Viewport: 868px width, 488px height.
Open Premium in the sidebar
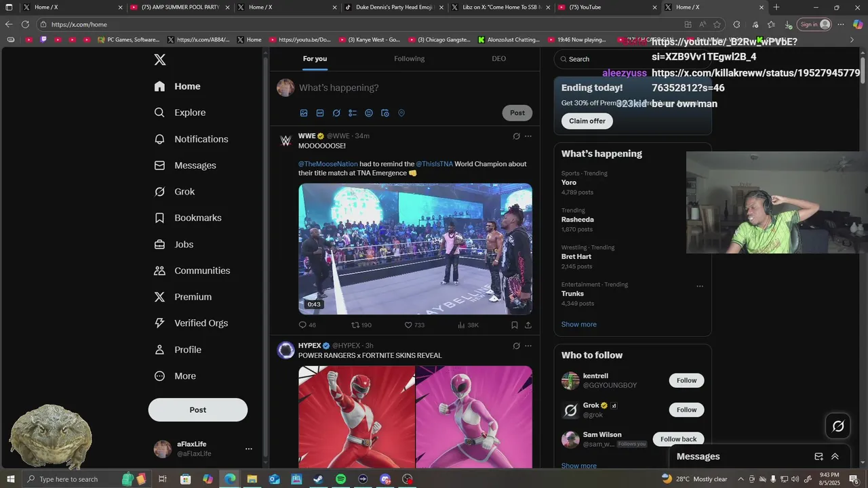click(183, 297)
